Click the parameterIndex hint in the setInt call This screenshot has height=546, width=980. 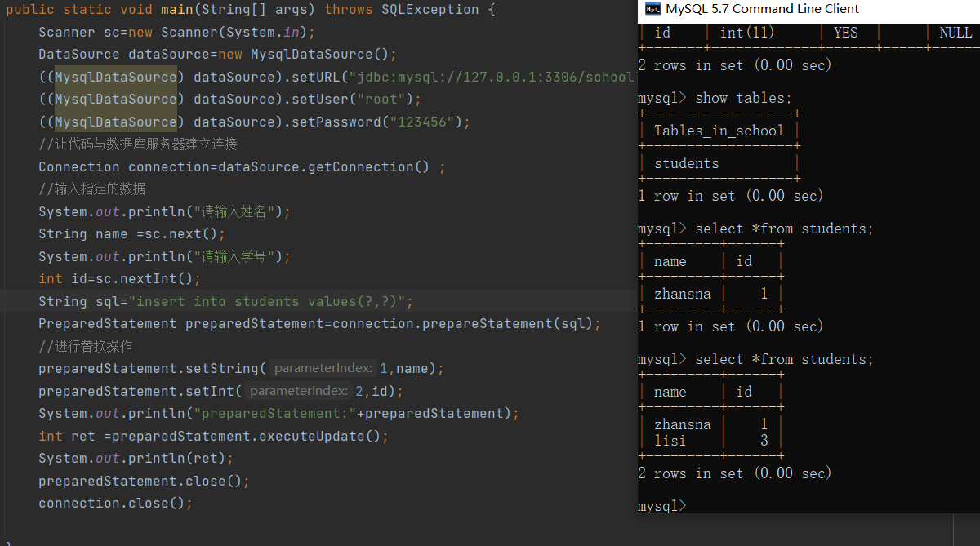(x=298, y=391)
